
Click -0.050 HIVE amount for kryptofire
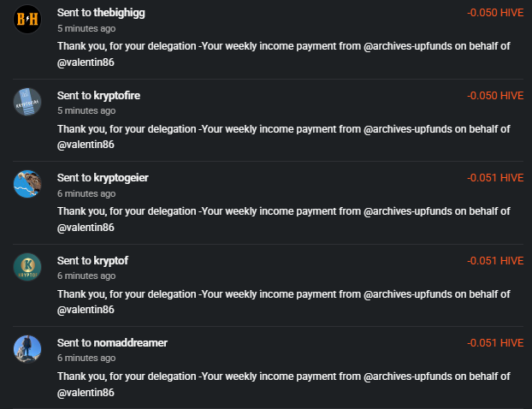pos(495,96)
